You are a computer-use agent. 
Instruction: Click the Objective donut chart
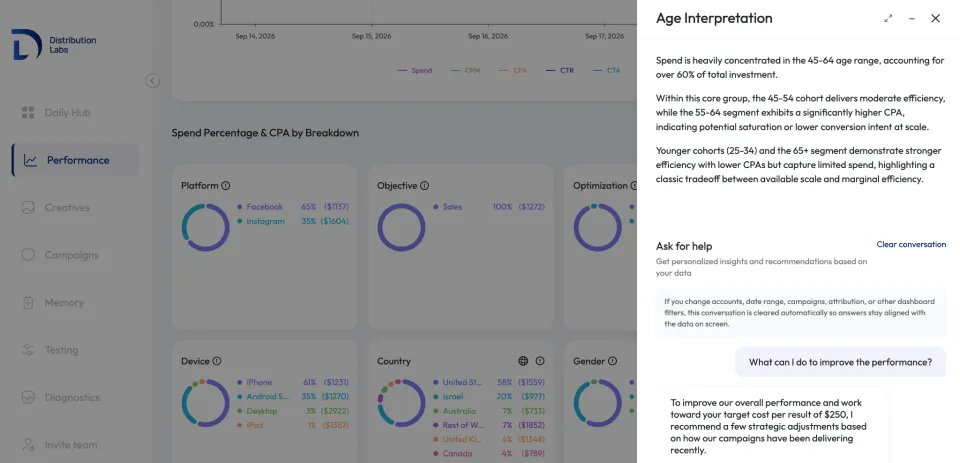tap(401, 227)
